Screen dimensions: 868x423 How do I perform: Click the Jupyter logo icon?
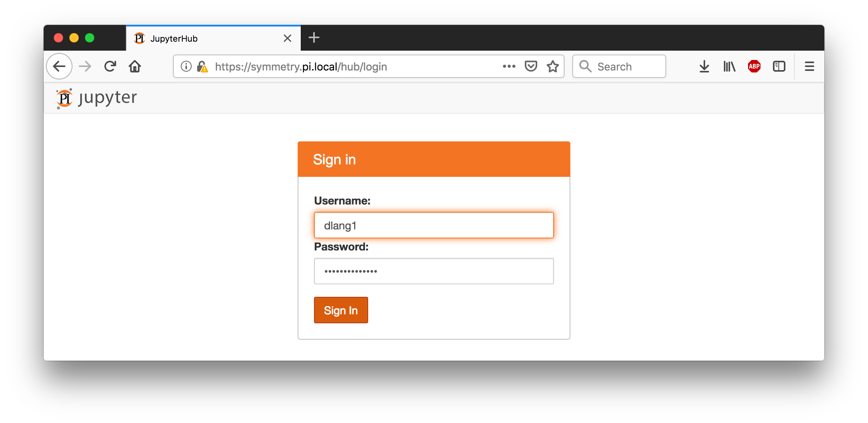pos(64,98)
